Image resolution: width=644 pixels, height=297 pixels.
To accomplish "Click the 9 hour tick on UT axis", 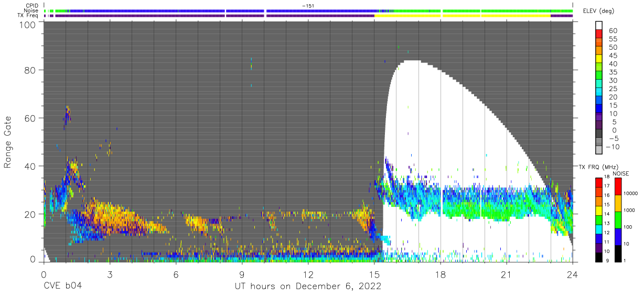I will [242, 274].
